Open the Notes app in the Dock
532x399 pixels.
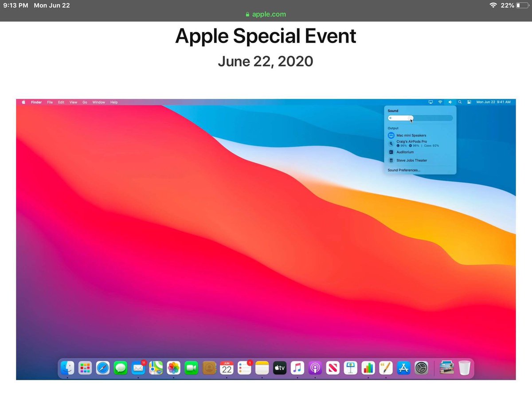(262, 368)
